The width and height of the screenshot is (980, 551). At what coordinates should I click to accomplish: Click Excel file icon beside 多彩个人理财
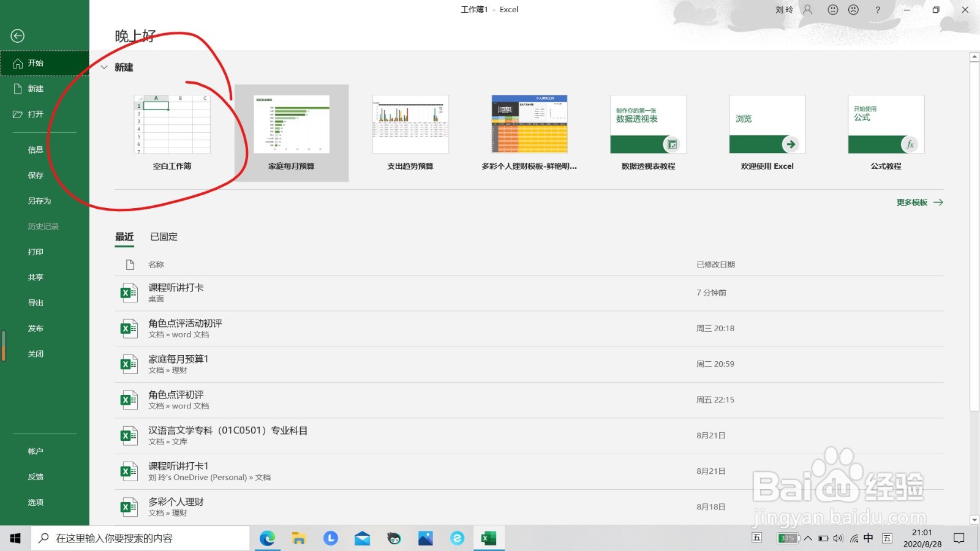129,507
